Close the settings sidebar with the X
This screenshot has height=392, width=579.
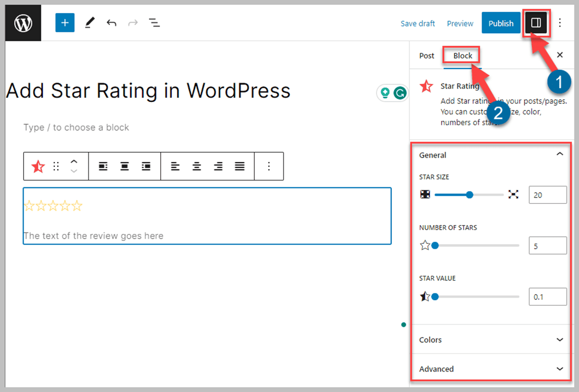(560, 55)
